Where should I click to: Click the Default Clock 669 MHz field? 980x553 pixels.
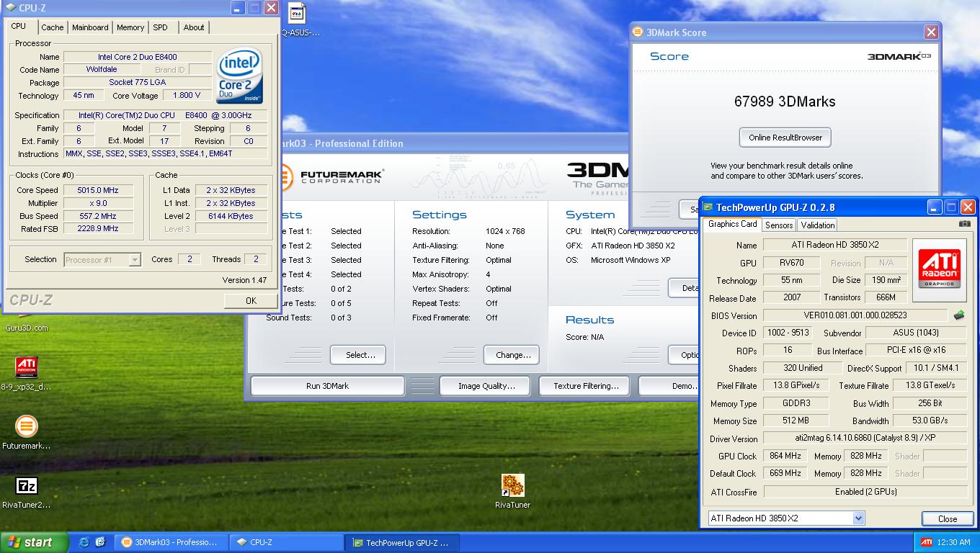click(785, 474)
